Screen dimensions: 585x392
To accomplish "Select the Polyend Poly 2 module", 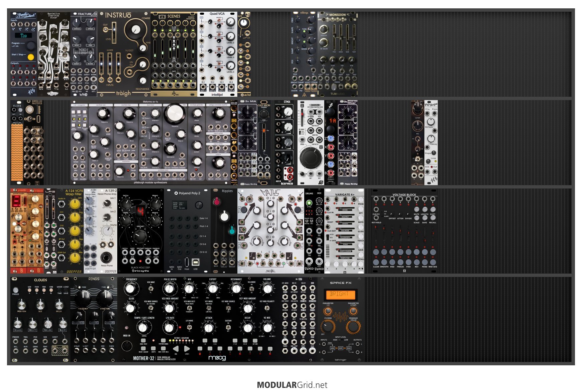I will 187,231.
